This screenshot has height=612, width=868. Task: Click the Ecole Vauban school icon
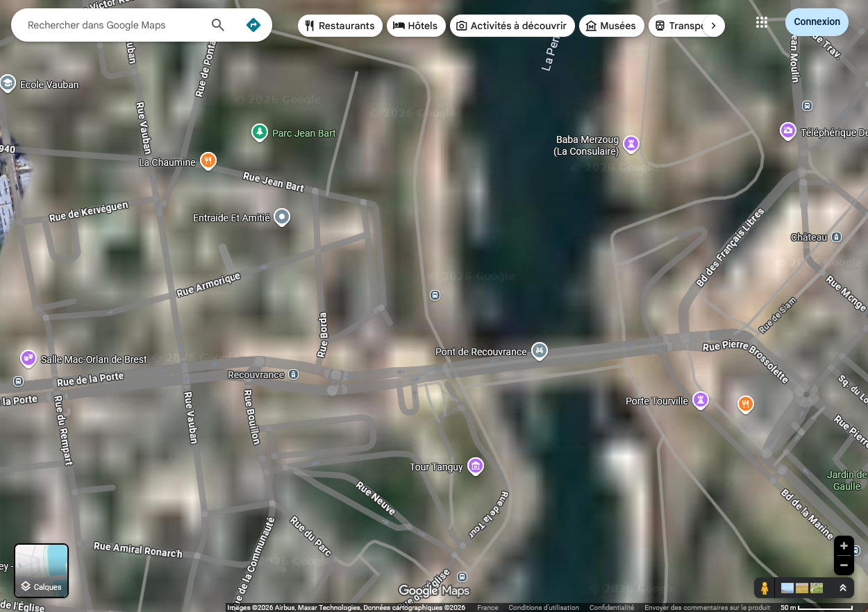[x=8, y=83]
